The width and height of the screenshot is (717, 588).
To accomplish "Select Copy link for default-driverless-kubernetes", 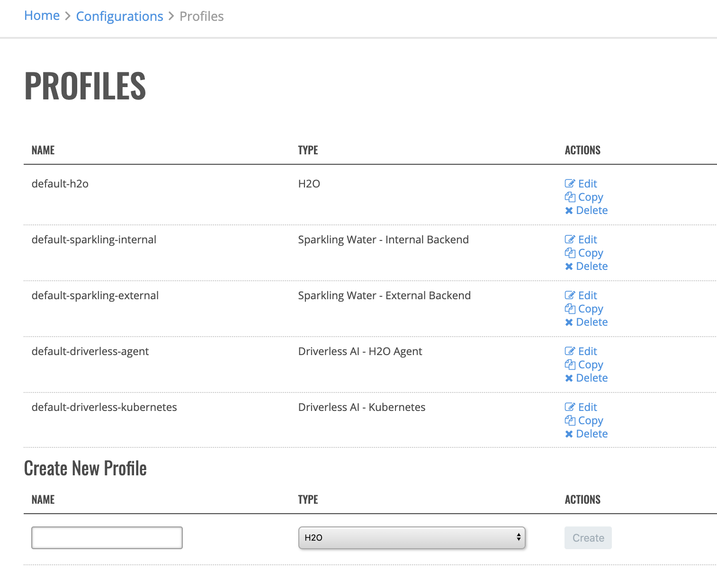I will pos(591,421).
